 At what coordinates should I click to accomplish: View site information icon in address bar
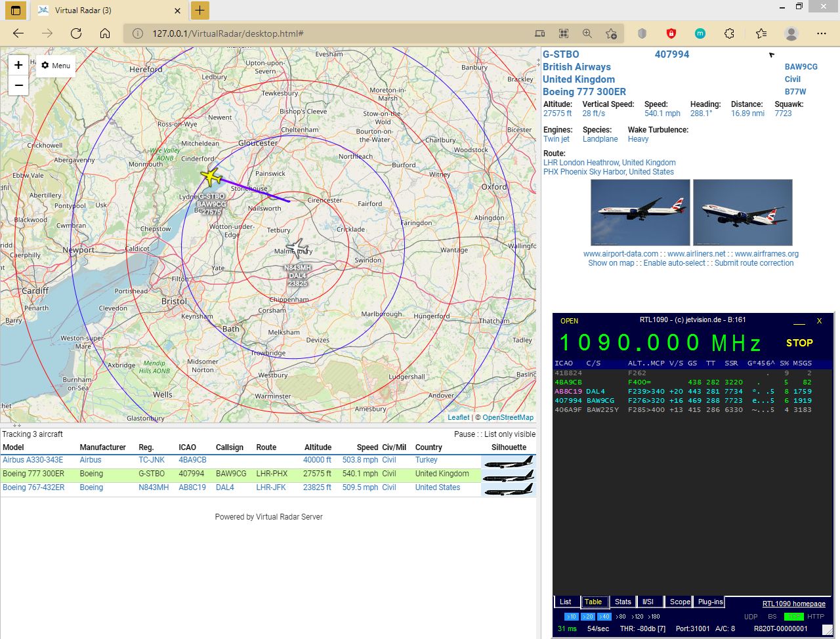[138, 33]
